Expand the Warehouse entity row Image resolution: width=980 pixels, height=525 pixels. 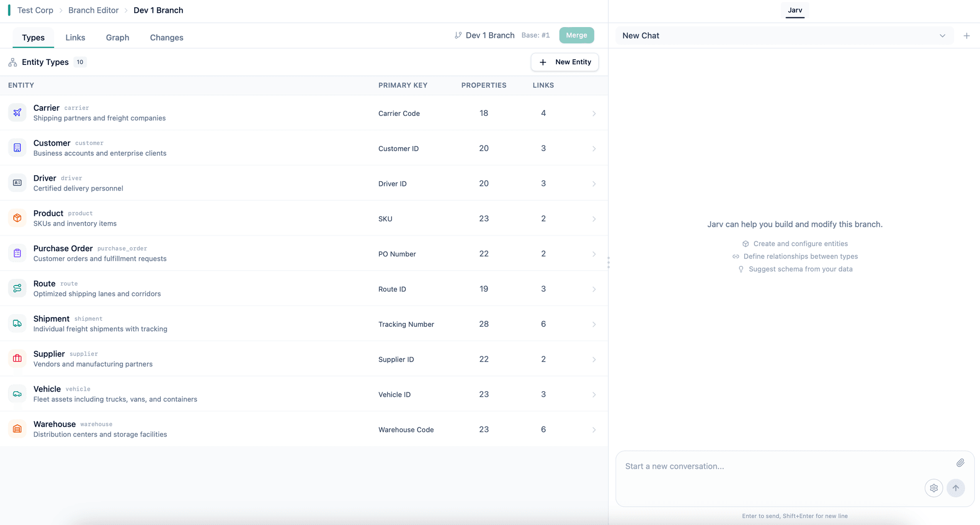point(594,429)
